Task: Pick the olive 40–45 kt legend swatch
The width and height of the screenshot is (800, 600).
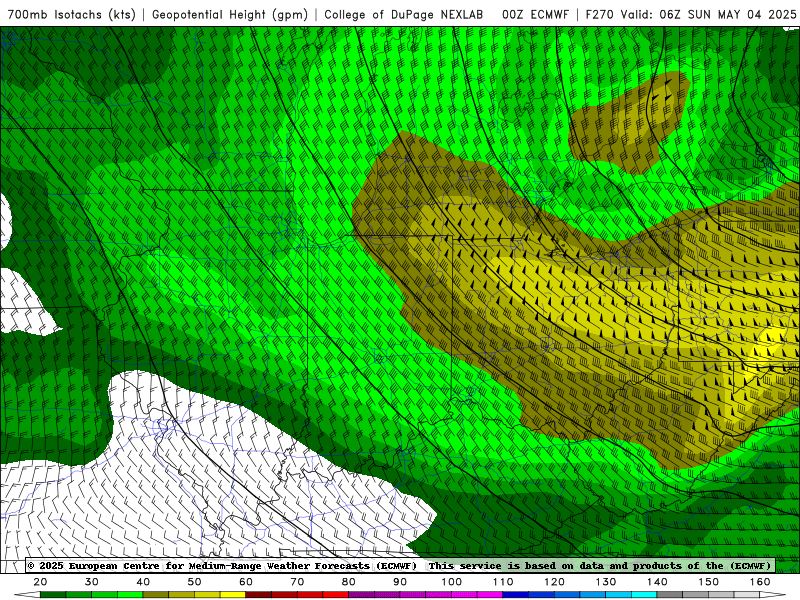Action: (x=156, y=595)
